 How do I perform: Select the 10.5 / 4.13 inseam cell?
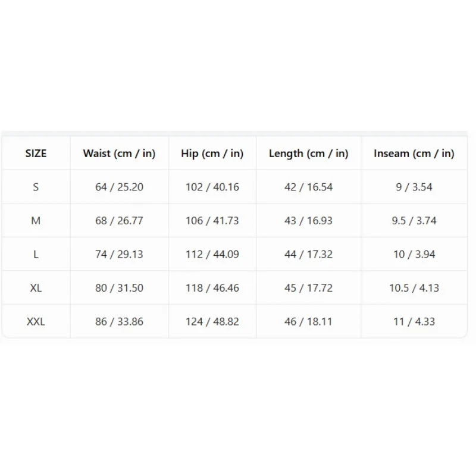pos(414,288)
